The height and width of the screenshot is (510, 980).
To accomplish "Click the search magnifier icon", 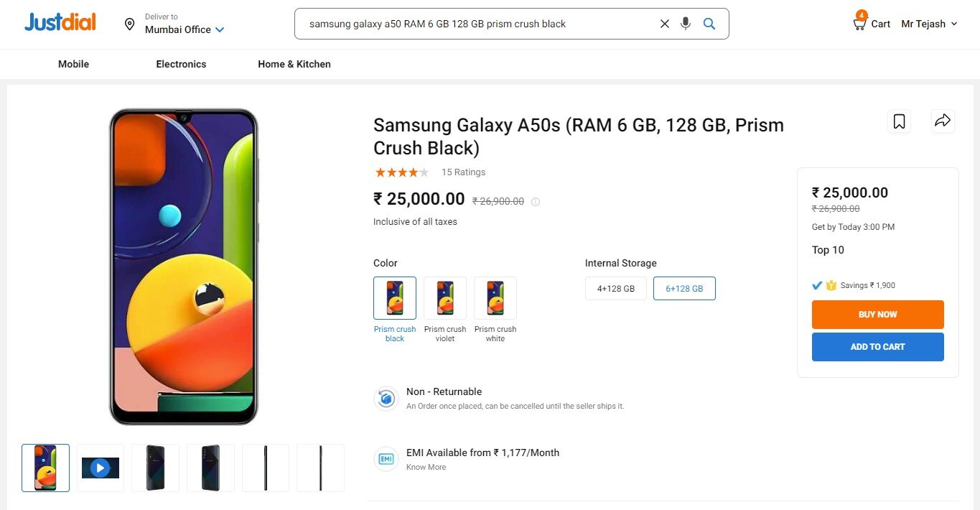I will pyautogui.click(x=709, y=23).
